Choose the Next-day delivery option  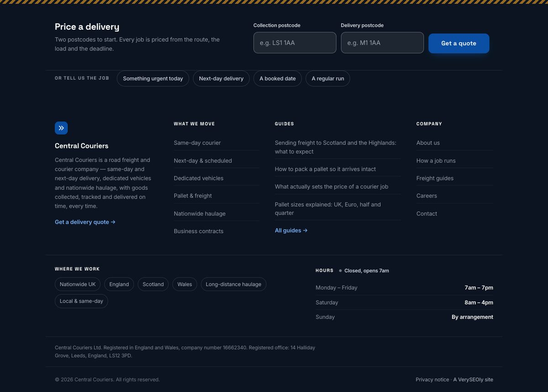(x=221, y=79)
